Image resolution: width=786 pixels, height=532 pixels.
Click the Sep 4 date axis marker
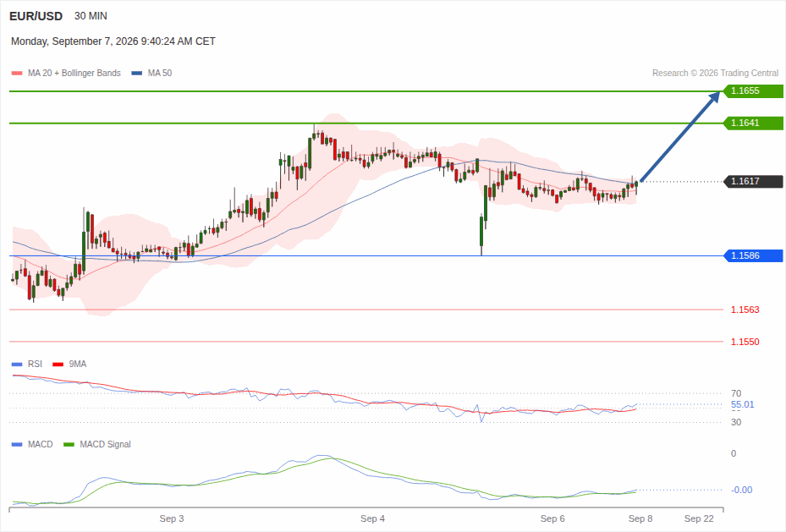tap(372, 518)
